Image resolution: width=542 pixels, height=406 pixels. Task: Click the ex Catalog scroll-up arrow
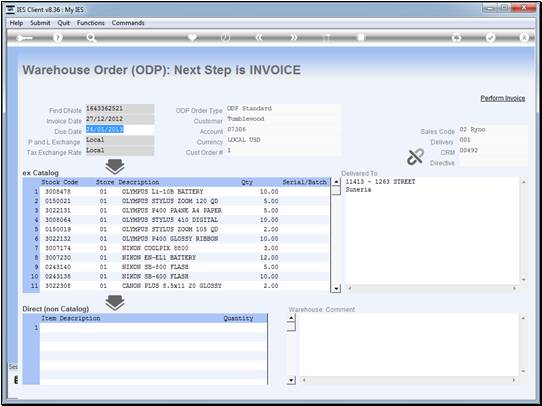click(x=336, y=182)
